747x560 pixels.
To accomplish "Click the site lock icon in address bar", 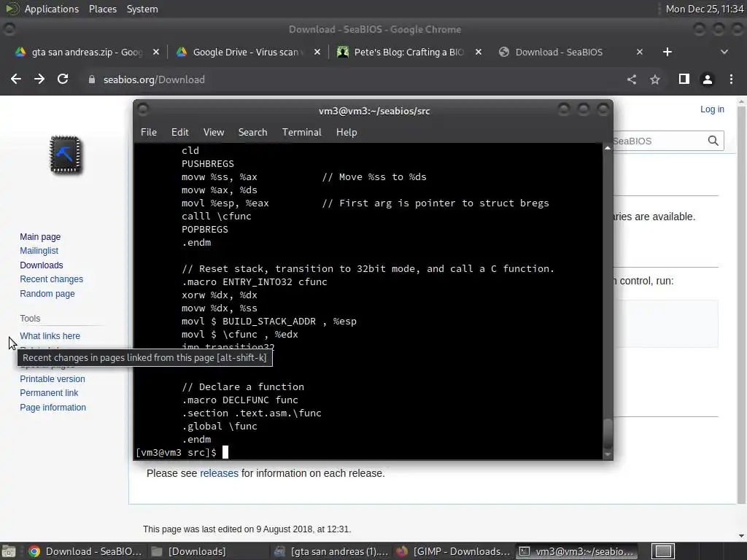I will 92,79.
